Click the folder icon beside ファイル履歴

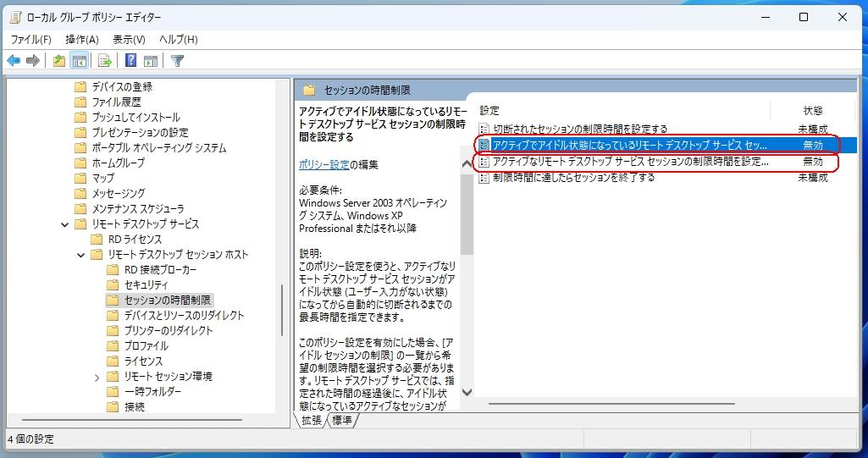[x=80, y=102]
